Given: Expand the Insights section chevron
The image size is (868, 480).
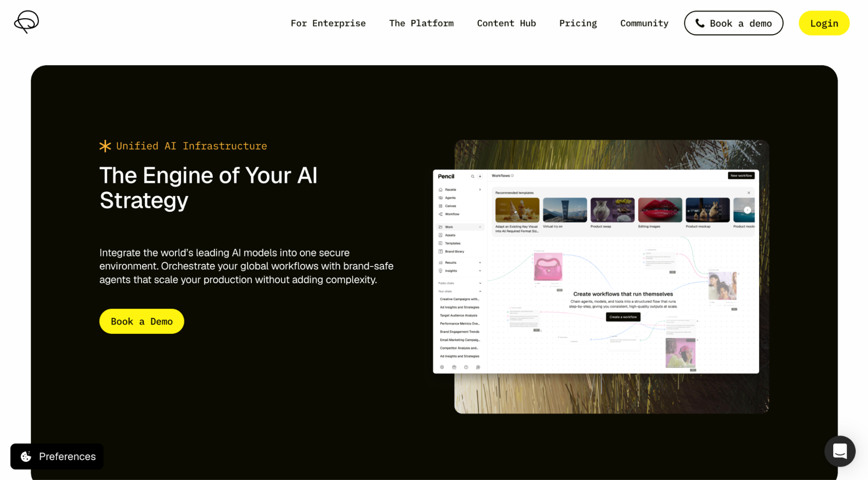Looking at the screenshot, I should click(x=480, y=271).
